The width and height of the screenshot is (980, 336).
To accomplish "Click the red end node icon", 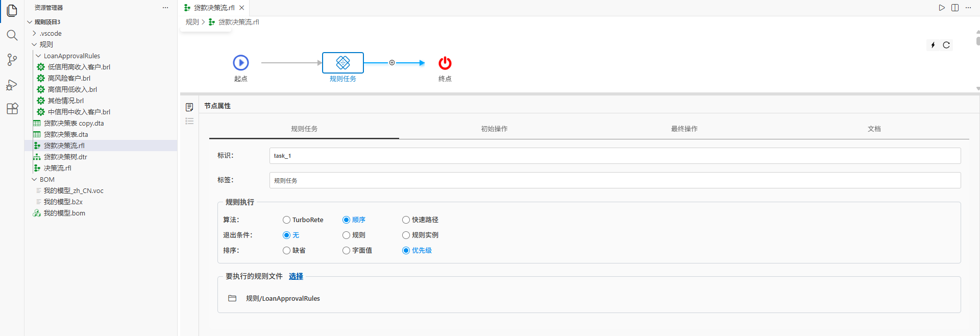I will pyautogui.click(x=445, y=63).
